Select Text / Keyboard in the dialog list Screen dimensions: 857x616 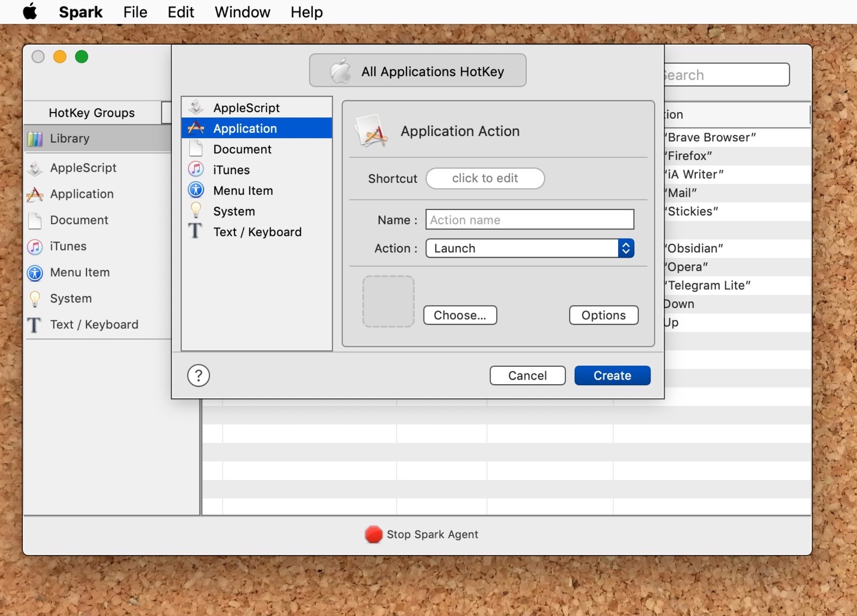coord(257,232)
